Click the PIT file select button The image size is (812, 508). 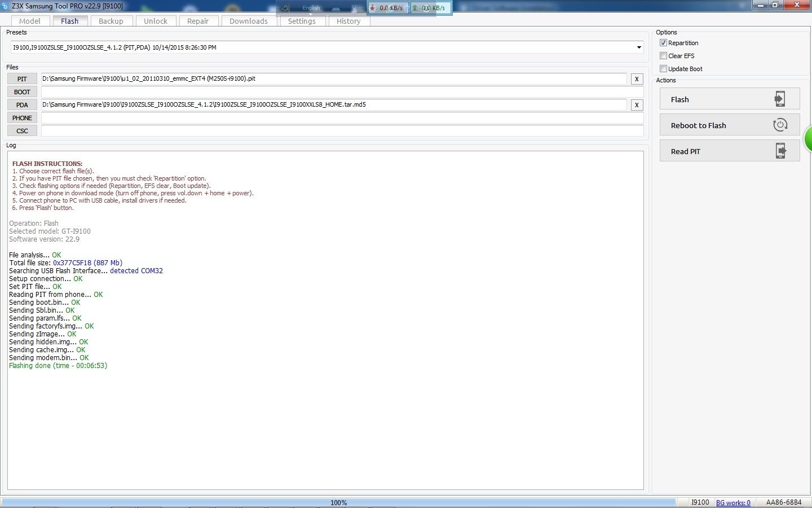22,79
